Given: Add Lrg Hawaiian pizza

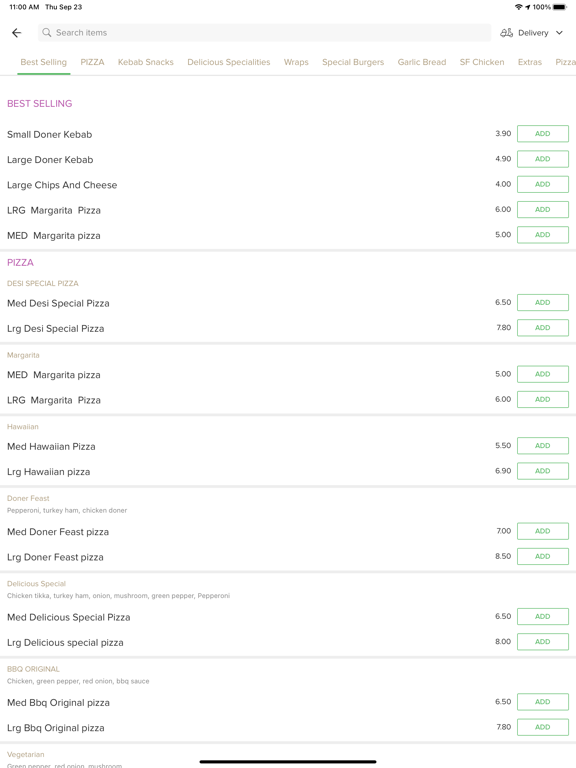Looking at the screenshot, I should tap(543, 471).
